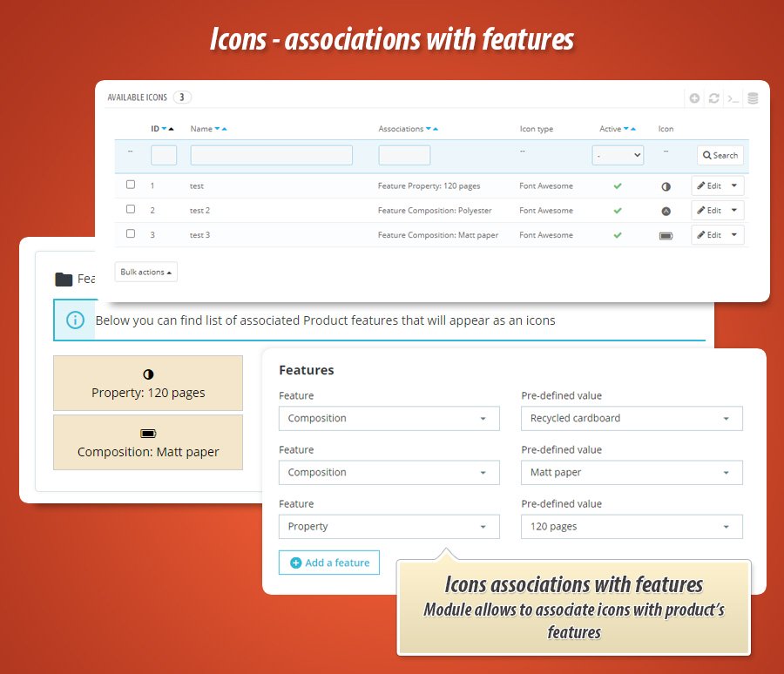Expand the Recycled cardboard value dropdown
Image resolution: width=784 pixels, height=674 pixels.
[632, 418]
